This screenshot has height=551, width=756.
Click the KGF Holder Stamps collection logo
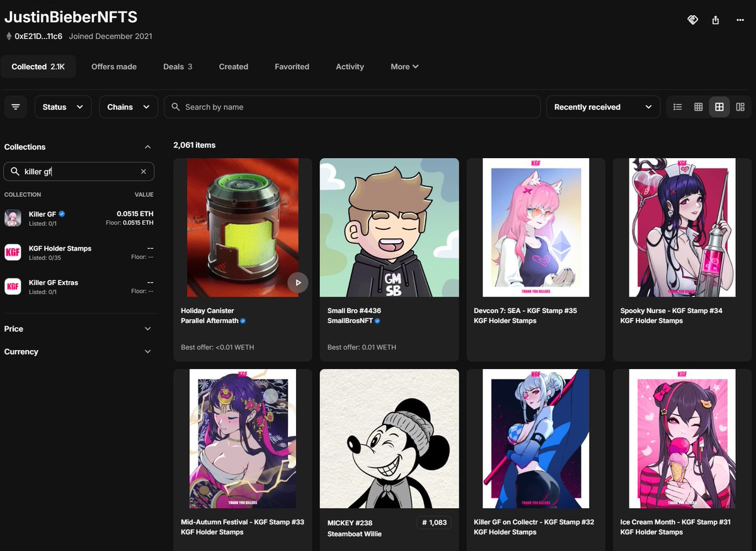(13, 253)
